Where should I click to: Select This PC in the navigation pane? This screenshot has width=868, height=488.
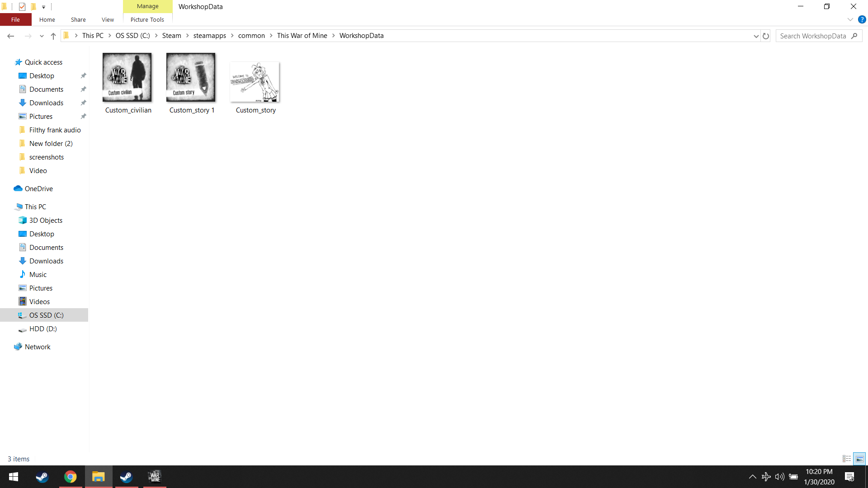coord(35,207)
